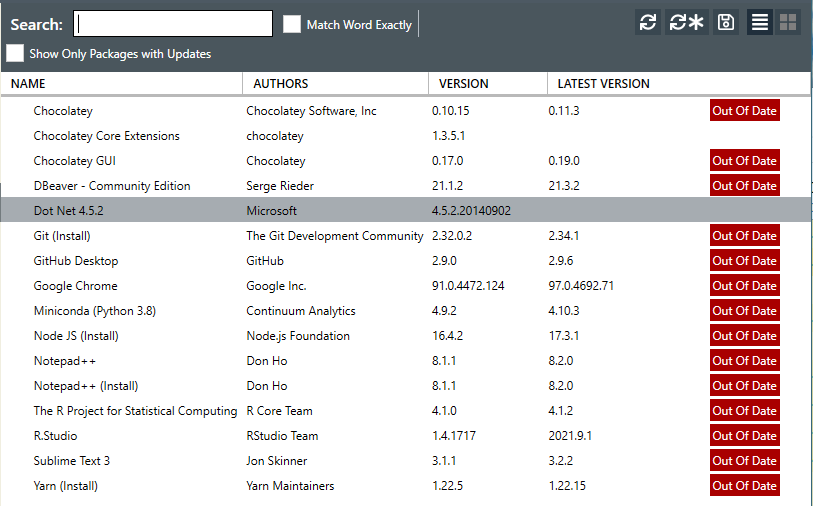
Task: Sort by LATEST VERSION column header
Action: click(604, 83)
